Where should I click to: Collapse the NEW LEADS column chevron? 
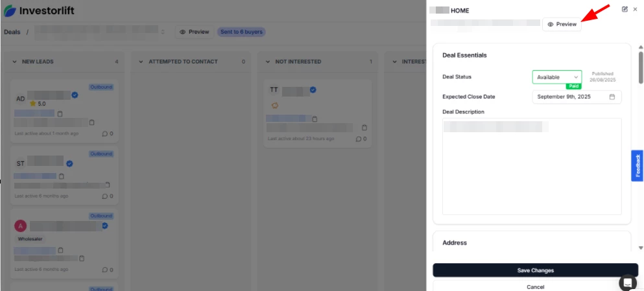14,62
